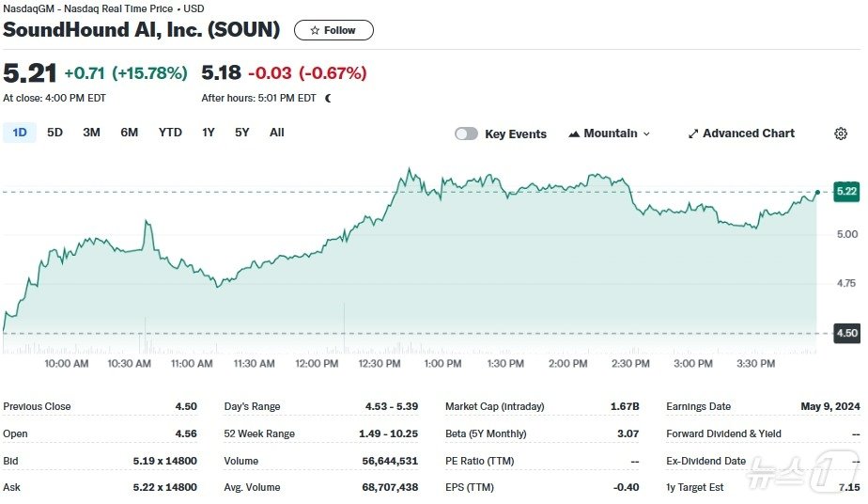Click the Mountain chart type icon

click(574, 134)
